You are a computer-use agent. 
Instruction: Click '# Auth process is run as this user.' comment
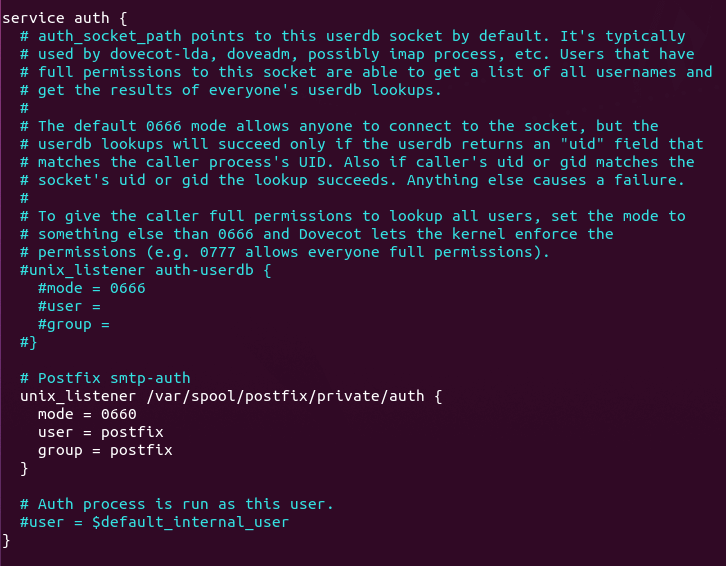click(177, 504)
